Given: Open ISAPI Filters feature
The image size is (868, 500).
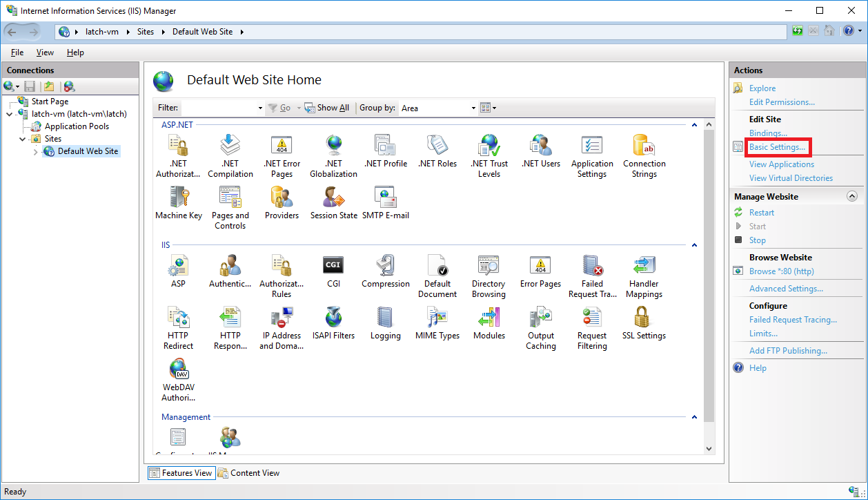Looking at the screenshot, I should [x=333, y=323].
